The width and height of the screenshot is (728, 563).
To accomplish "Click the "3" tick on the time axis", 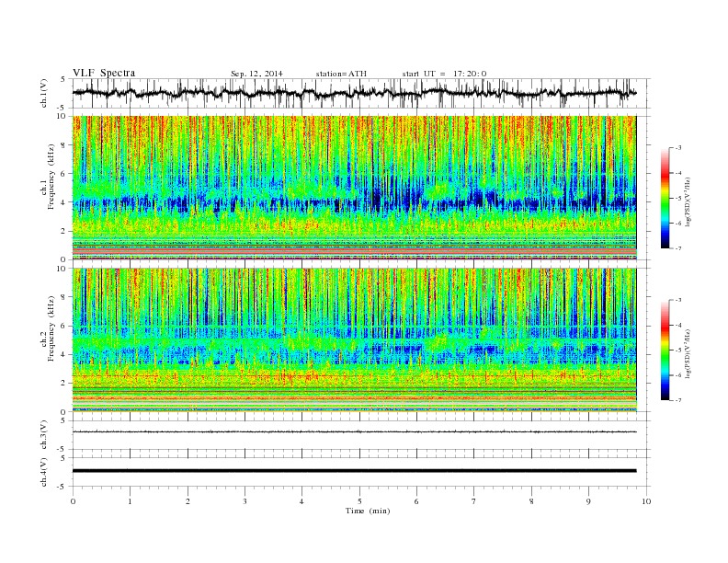I will pyautogui.click(x=245, y=501).
